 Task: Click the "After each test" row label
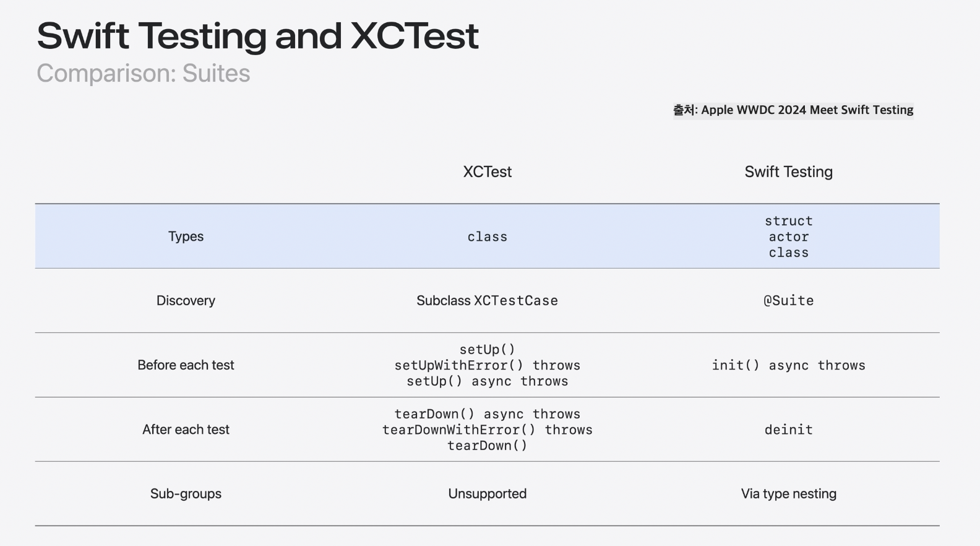(186, 430)
